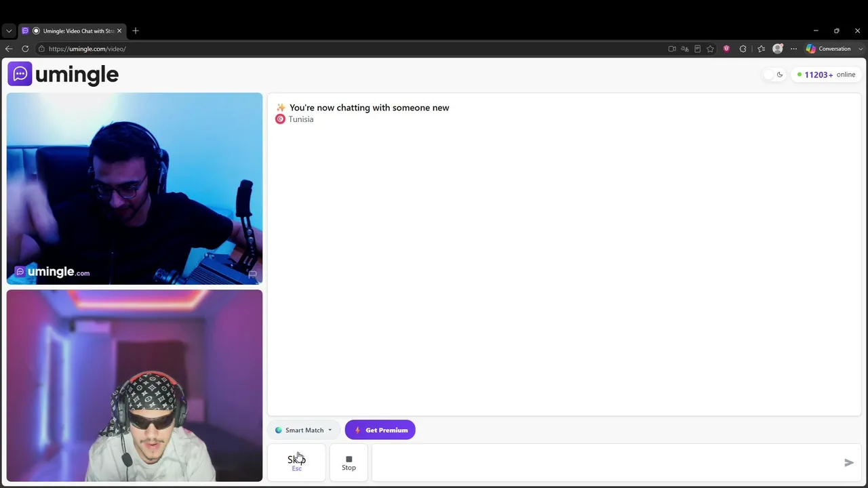Open Copilot Conversation
The image size is (868, 488).
[x=828, y=49]
